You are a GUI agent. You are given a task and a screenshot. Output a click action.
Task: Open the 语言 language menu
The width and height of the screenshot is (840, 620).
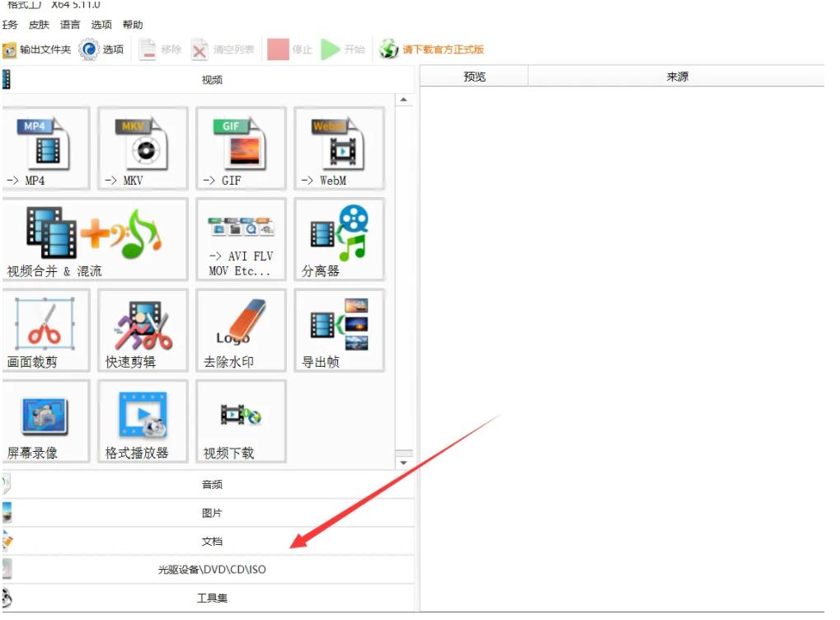(69, 24)
